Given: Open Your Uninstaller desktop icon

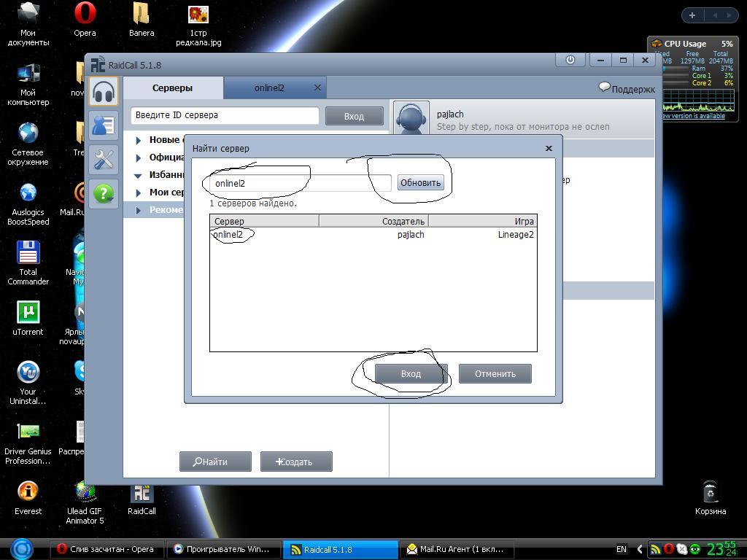Looking at the screenshot, I should click(28, 383).
